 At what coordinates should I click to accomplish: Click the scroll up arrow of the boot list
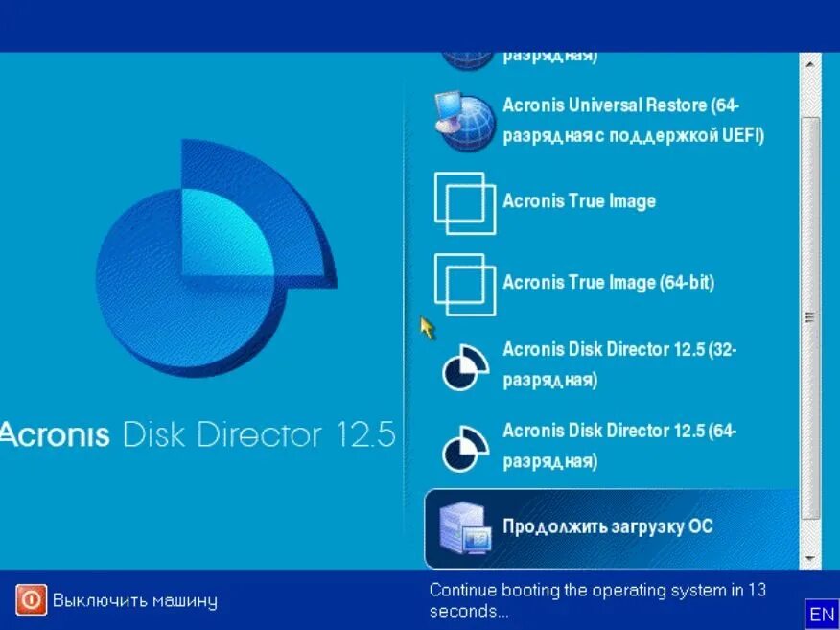[x=810, y=63]
